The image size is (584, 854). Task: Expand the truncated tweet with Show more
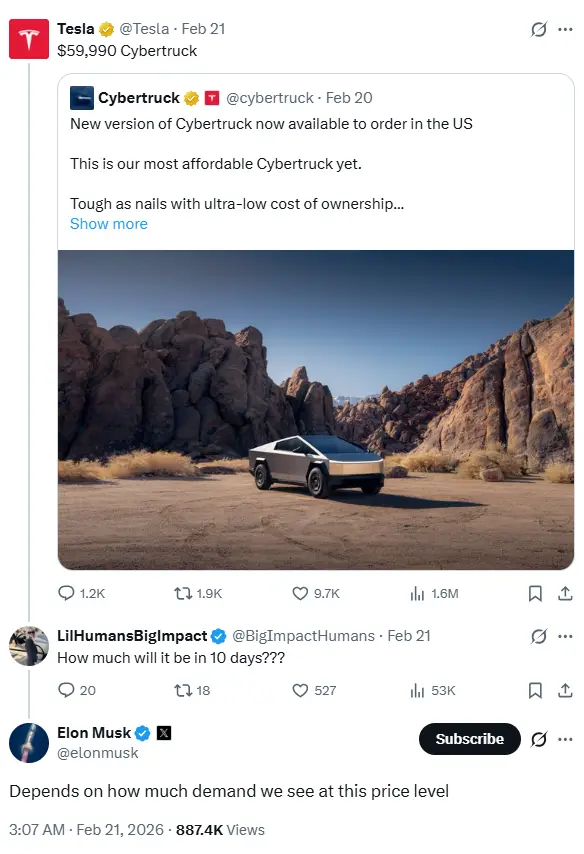click(x=108, y=223)
